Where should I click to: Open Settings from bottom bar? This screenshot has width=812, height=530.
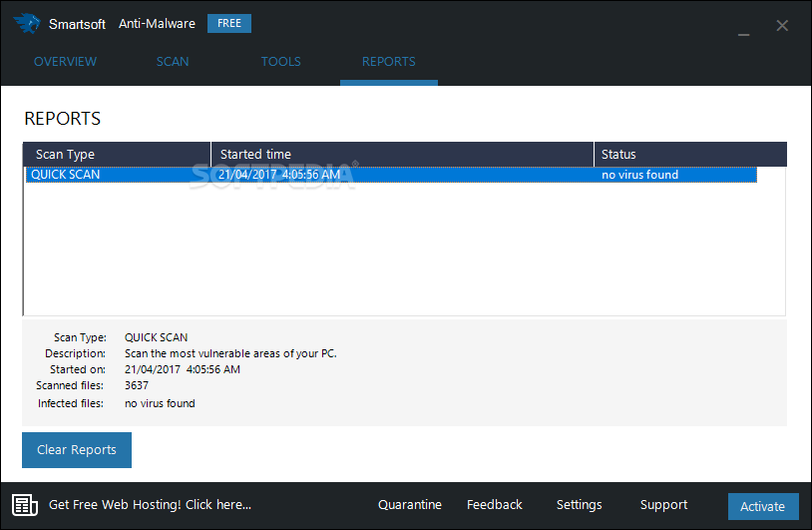(579, 505)
